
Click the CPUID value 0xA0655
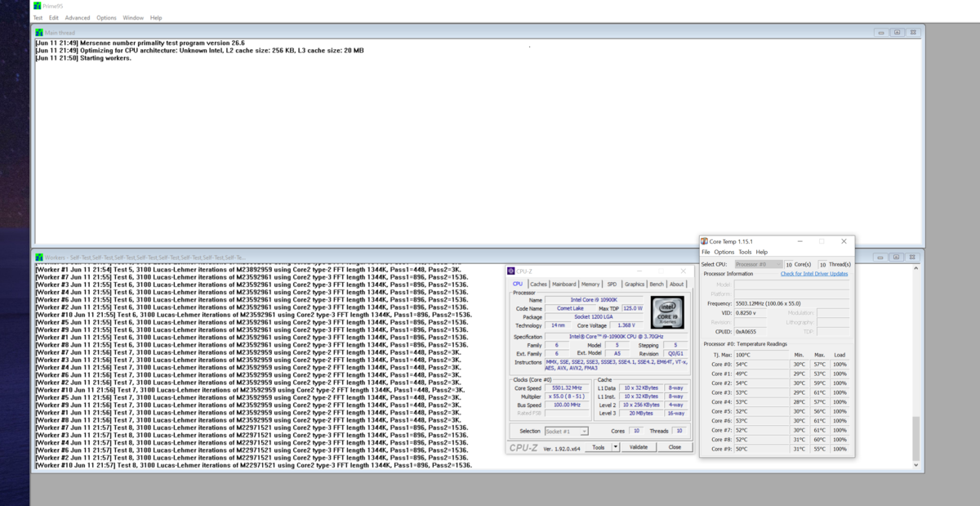(x=751, y=331)
